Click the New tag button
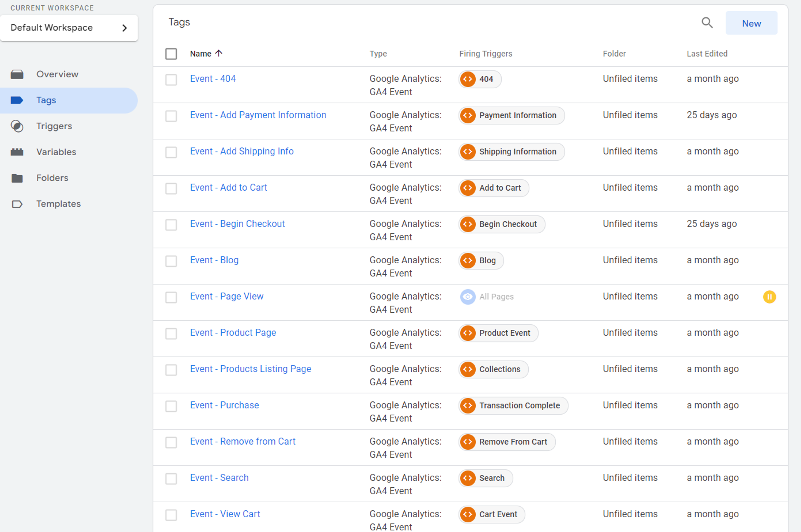Screen dimensions: 801x532 752,23
